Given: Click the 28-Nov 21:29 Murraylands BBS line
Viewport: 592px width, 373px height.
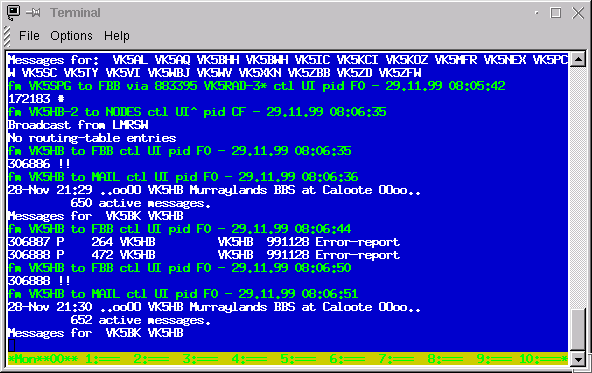Looking at the screenshot, I should coord(214,190).
